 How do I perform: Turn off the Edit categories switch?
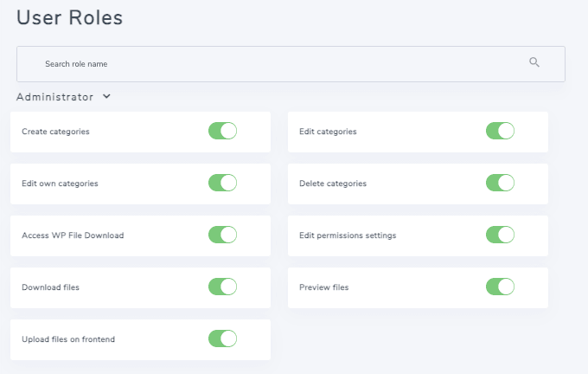click(x=500, y=131)
